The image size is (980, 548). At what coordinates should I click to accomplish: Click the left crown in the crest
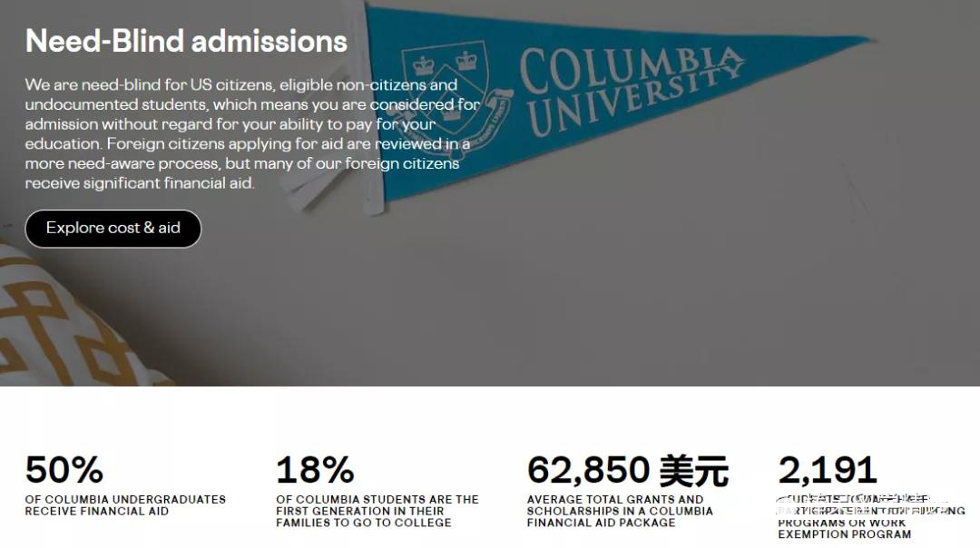pos(424,65)
